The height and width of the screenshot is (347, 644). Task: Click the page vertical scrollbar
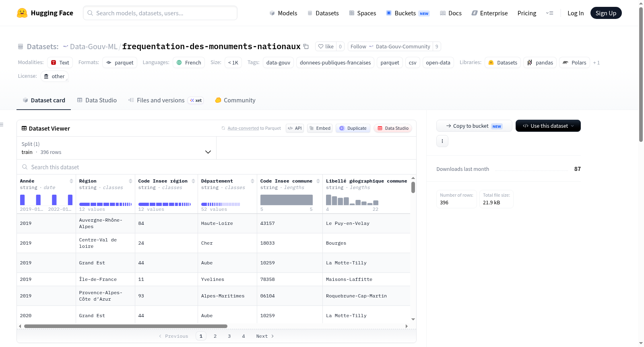(x=641, y=75)
